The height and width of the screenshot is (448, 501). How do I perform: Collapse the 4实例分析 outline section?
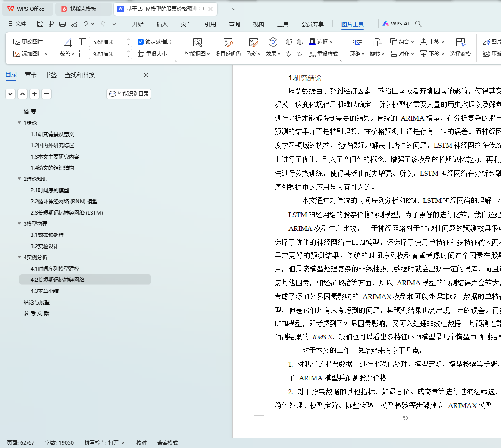[19, 257]
